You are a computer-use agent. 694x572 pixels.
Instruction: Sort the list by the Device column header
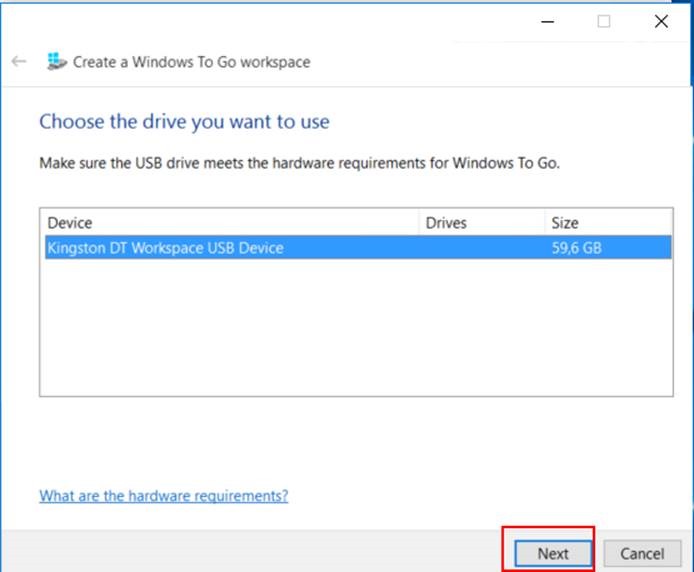click(229, 223)
